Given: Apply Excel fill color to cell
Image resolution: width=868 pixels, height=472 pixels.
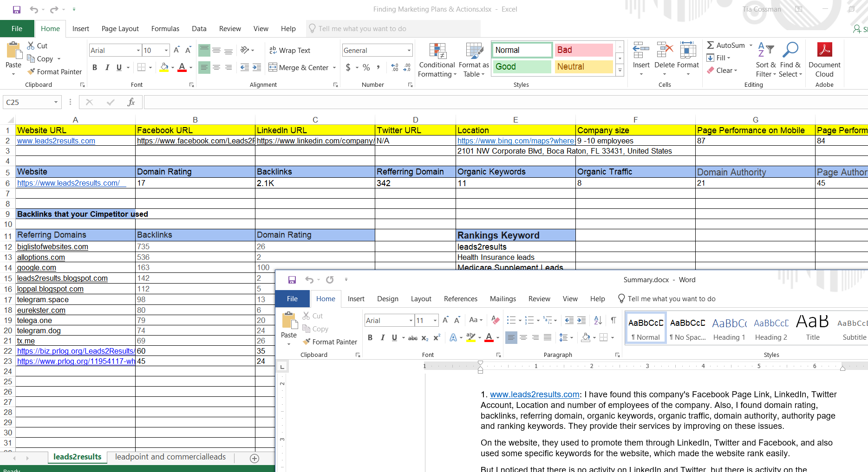Looking at the screenshot, I should point(164,67).
